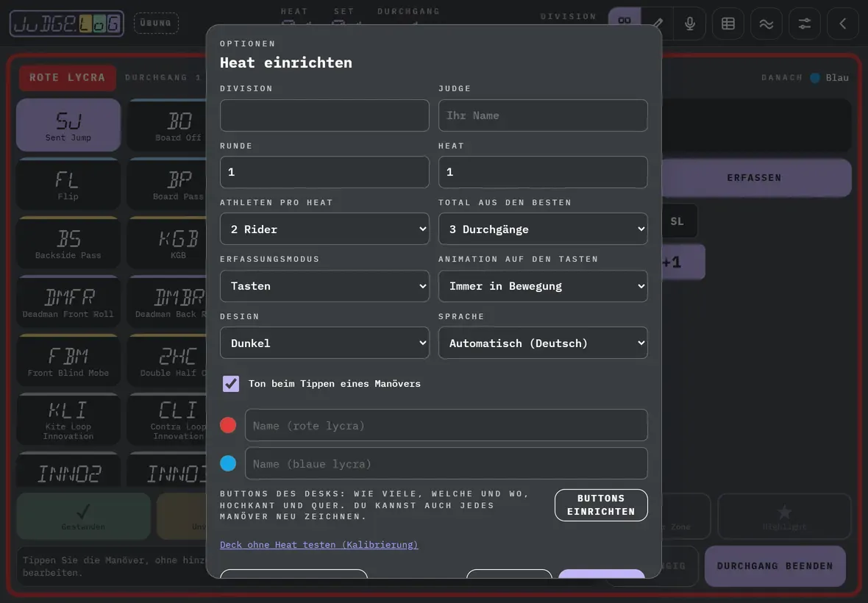Screen dimensions: 868x603
Task: Open the sliders settings icon
Action: click(804, 24)
